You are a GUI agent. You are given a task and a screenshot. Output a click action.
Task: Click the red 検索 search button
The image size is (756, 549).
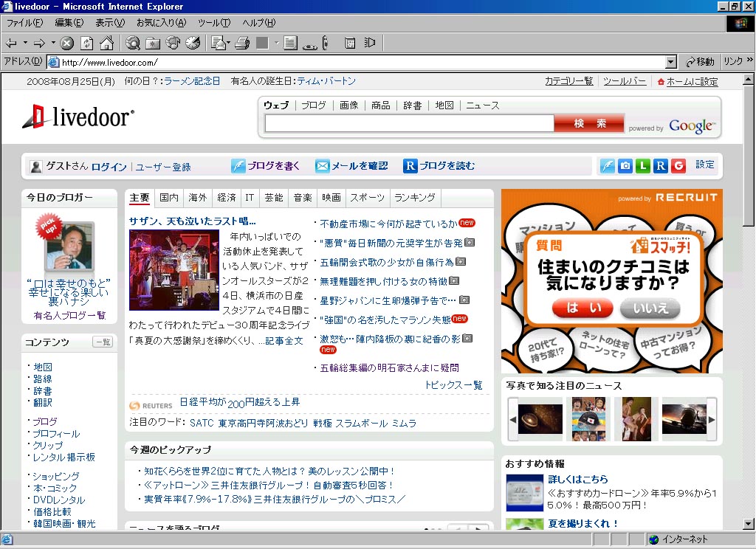tap(589, 123)
